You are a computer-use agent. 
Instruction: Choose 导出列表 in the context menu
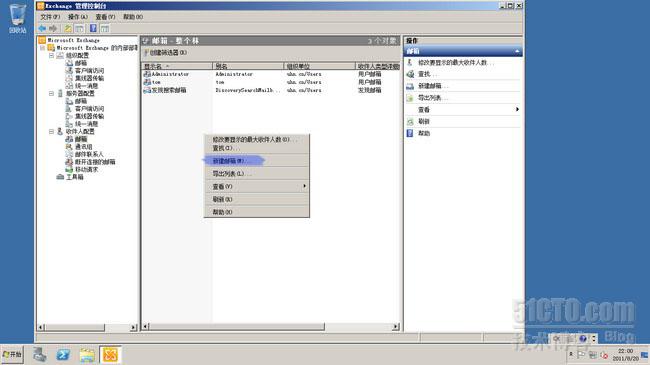[257, 174]
